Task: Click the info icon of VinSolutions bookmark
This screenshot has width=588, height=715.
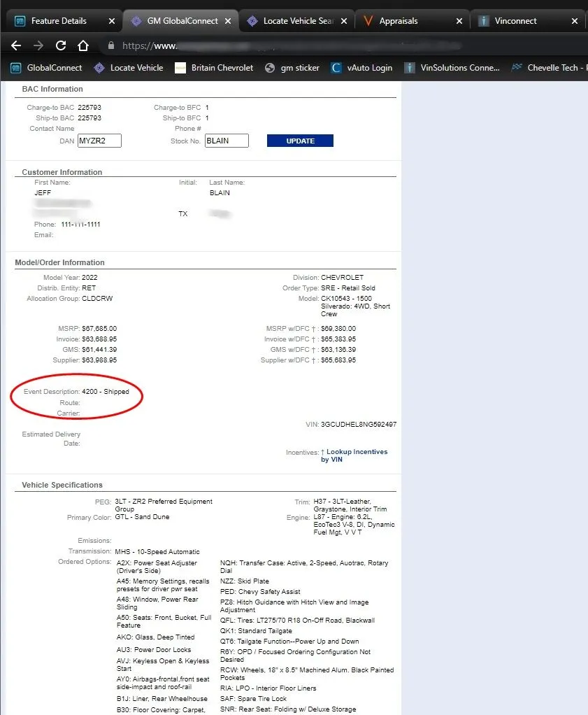Action: click(409, 68)
